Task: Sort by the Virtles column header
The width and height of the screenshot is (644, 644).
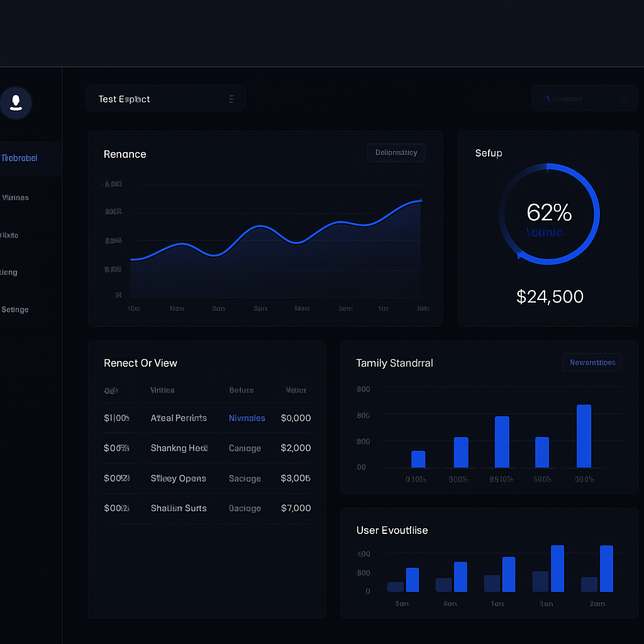Action: coord(162,390)
